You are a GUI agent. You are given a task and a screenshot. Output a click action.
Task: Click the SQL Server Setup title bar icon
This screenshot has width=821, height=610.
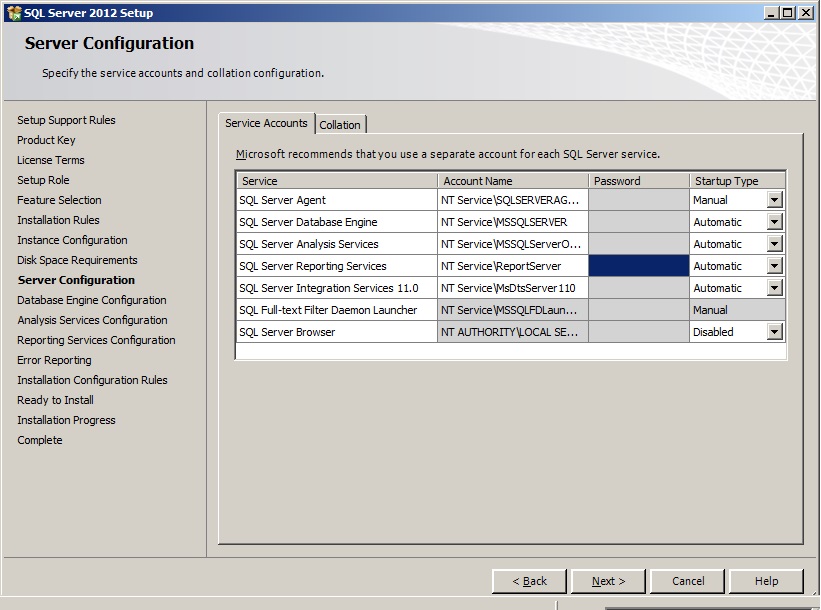(x=14, y=13)
